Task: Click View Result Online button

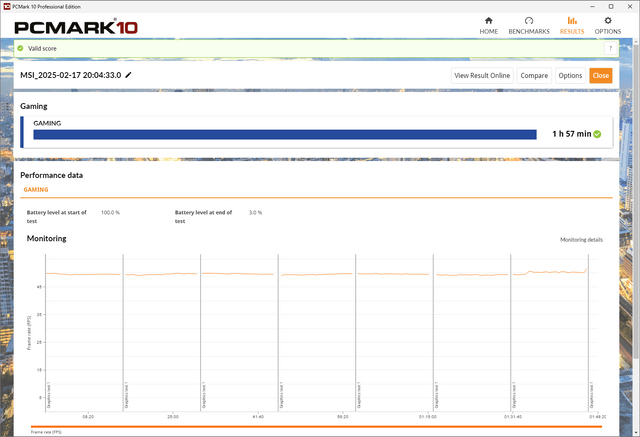Action: click(482, 75)
